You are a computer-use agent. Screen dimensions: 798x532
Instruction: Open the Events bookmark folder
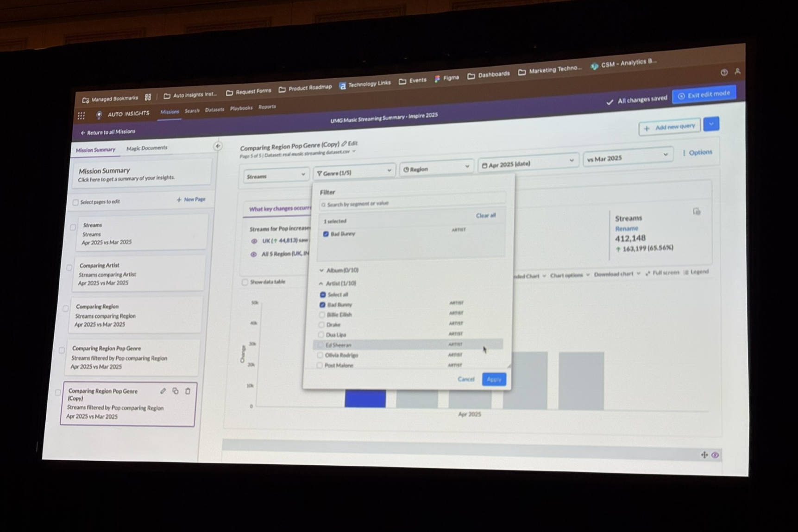[413, 81]
